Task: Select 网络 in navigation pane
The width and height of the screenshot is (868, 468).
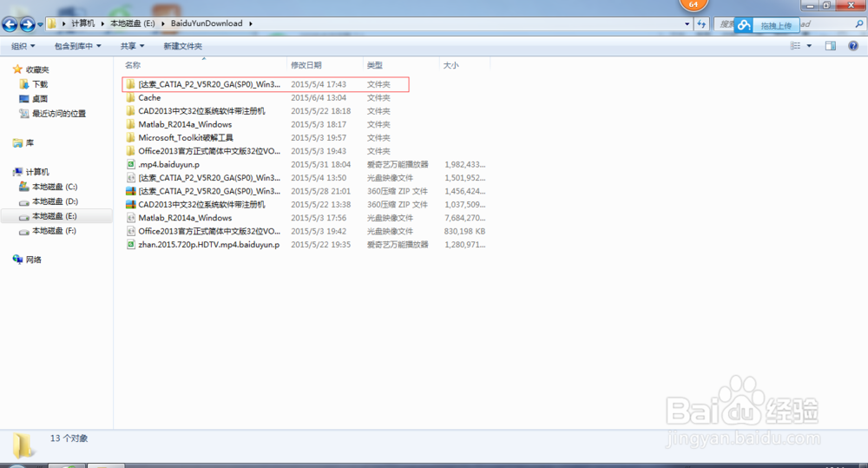Action: (x=33, y=260)
